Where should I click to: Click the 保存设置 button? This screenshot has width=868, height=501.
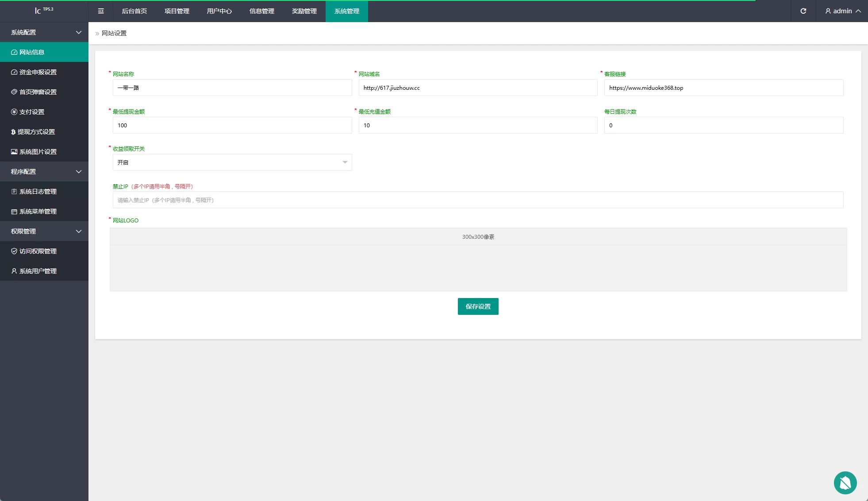coord(478,306)
